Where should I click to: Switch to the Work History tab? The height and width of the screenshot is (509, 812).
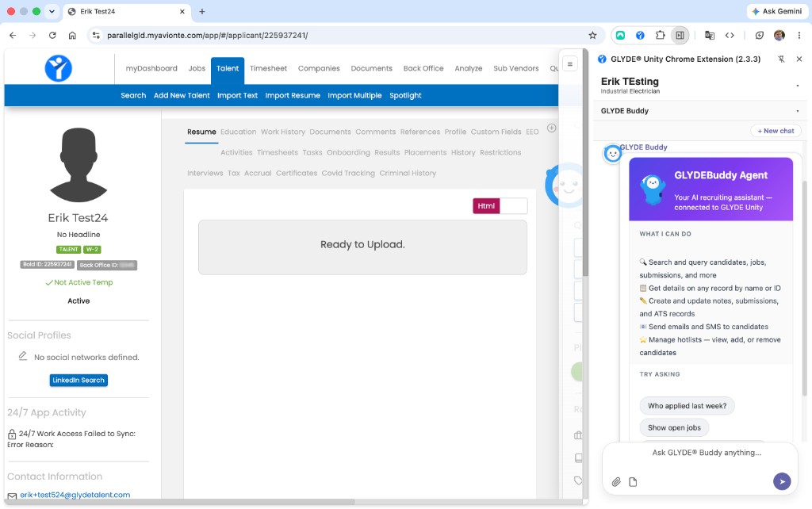[283, 132]
